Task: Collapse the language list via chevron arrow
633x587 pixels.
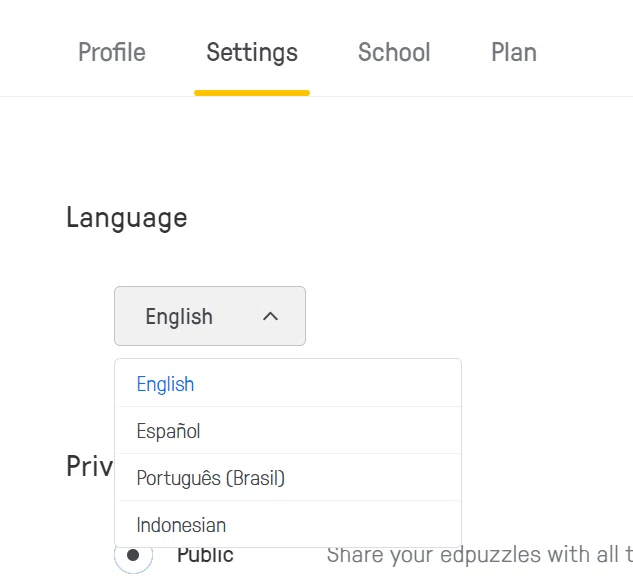Action: (270, 316)
